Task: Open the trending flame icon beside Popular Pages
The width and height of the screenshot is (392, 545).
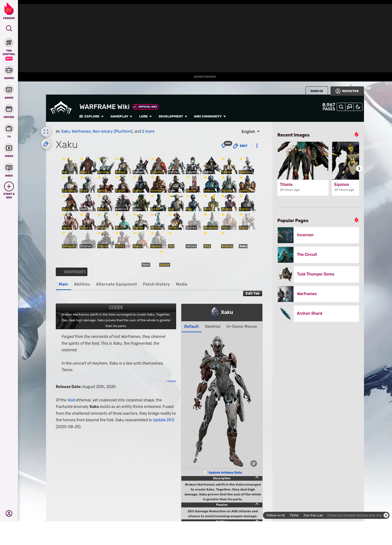Action: coord(356,220)
